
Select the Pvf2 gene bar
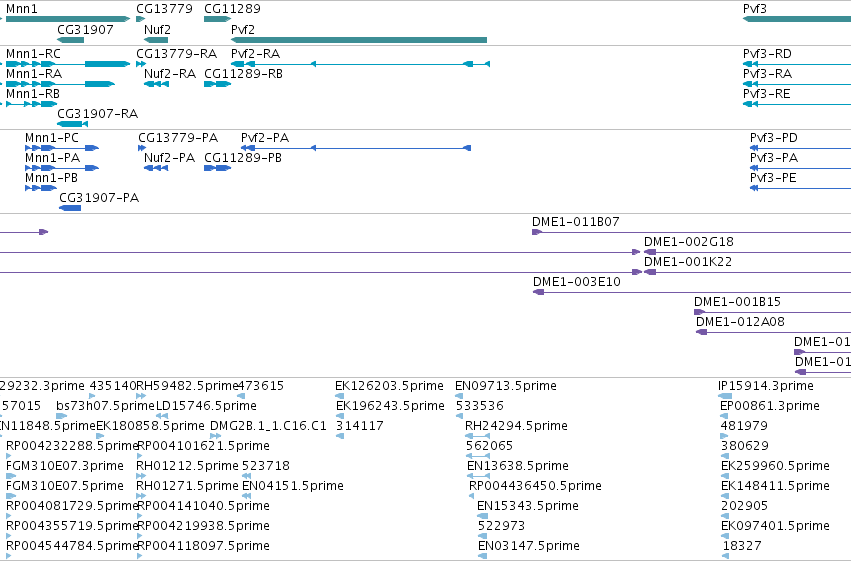359,40
